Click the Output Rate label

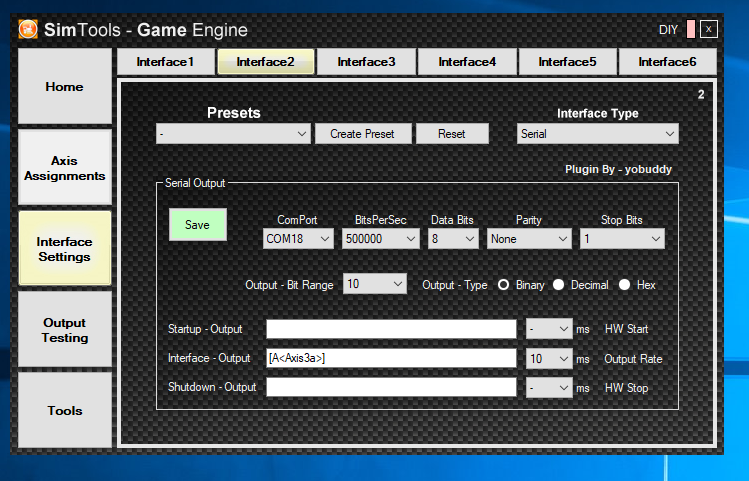(x=633, y=359)
